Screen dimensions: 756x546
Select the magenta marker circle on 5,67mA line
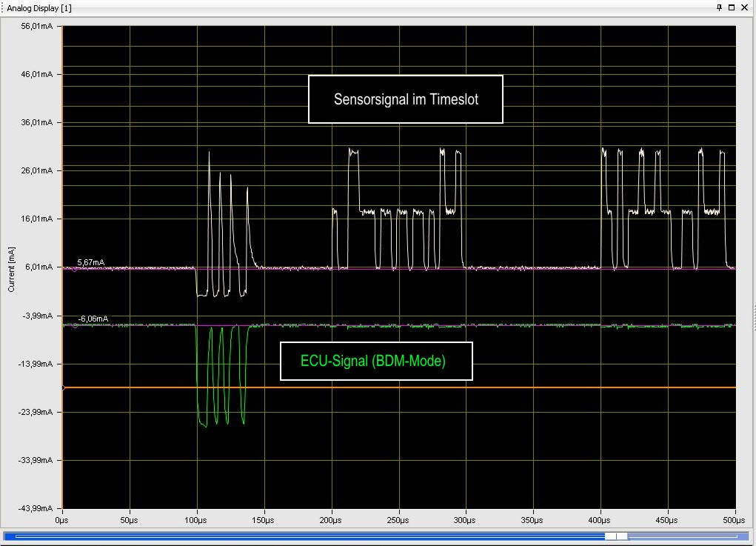[74, 269]
